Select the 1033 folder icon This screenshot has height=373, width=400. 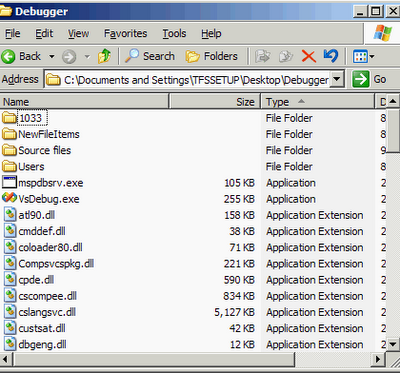(x=9, y=118)
